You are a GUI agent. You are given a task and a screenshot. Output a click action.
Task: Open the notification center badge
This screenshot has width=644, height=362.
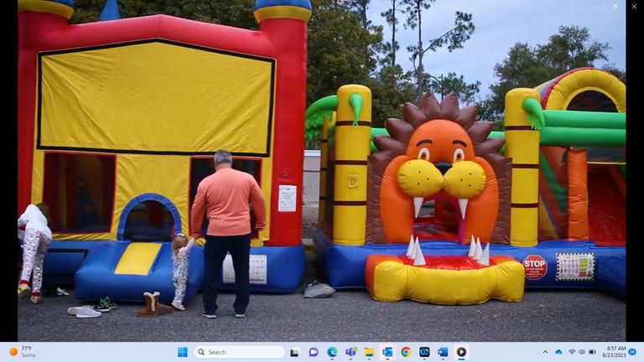632,352
